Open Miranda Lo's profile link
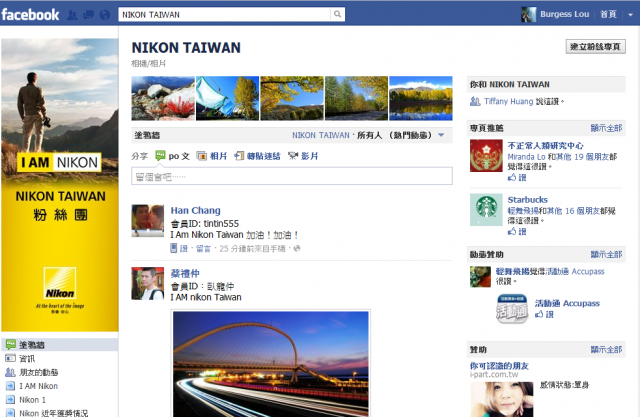Image resolution: width=640 pixels, height=417 pixels. 527,157
